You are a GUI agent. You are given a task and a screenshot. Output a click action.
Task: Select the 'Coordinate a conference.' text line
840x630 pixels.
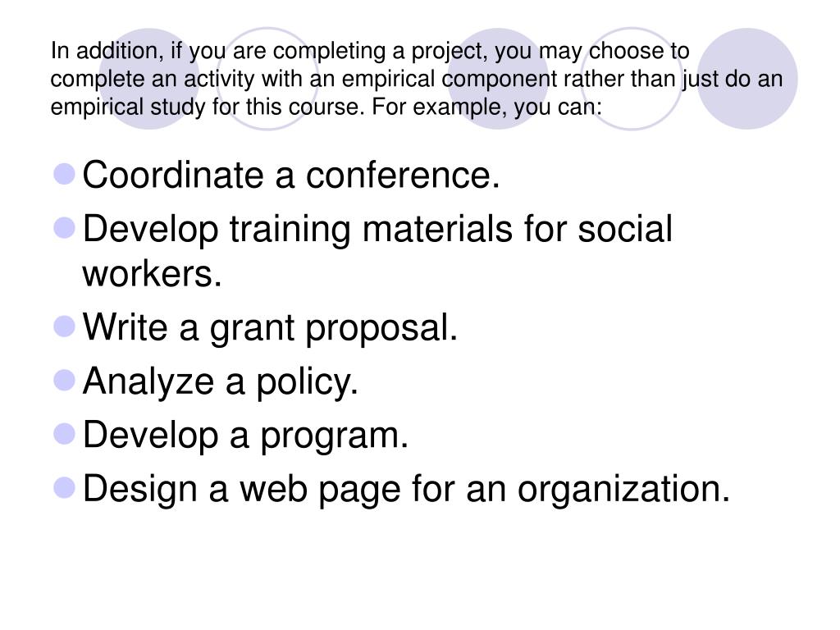291,175
